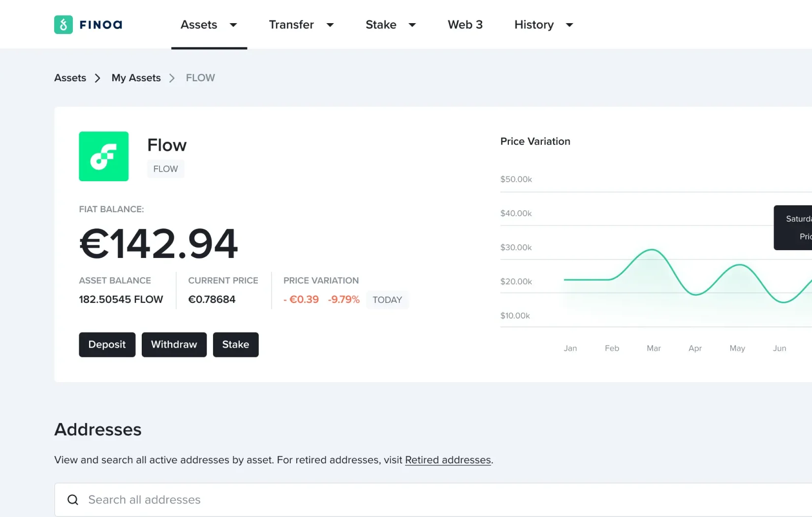
Task: Open the Web 3 navigation tab
Action: (465, 25)
